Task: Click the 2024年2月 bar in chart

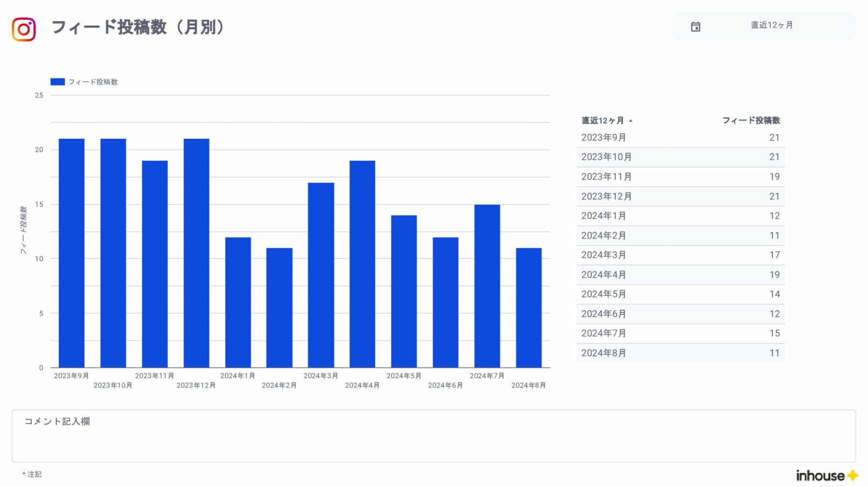Action: 279,308
